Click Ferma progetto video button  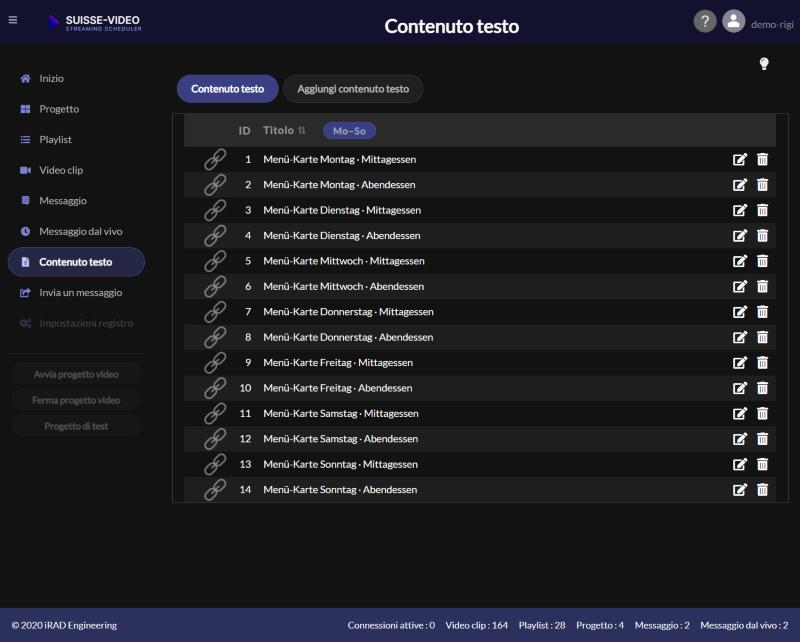[x=76, y=401]
